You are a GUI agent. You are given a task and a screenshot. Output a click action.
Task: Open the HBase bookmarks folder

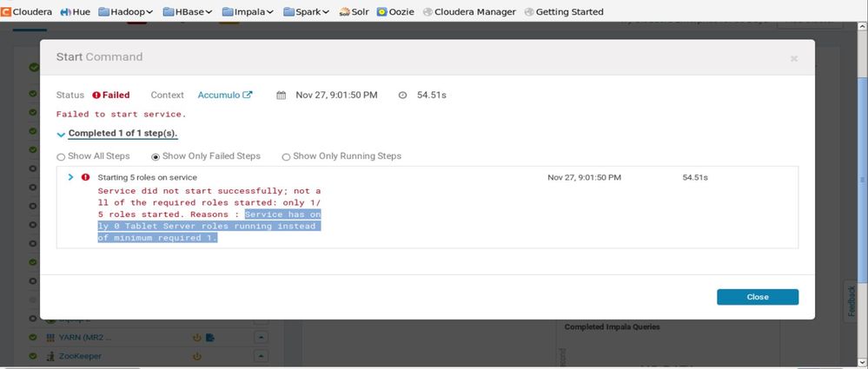pos(188,11)
